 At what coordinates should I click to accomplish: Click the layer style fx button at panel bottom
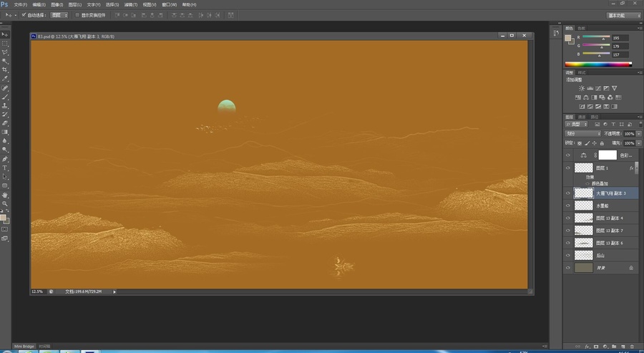587,347
